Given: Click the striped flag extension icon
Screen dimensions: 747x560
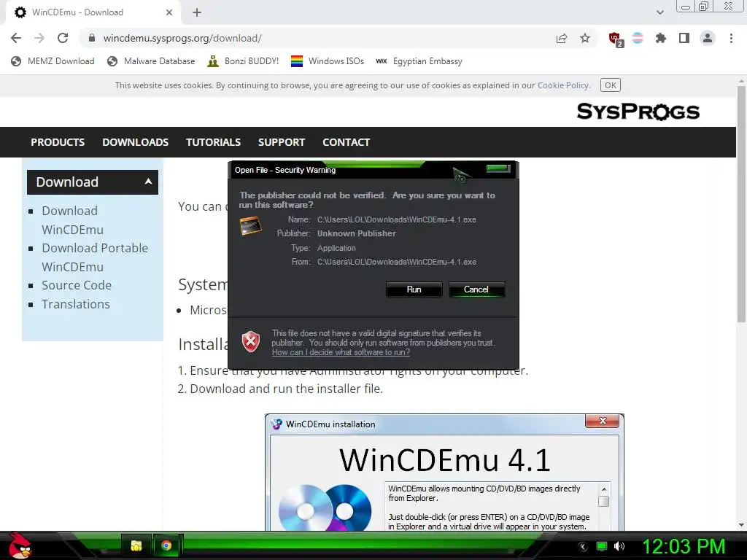Looking at the screenshot, I should point(638,38).
